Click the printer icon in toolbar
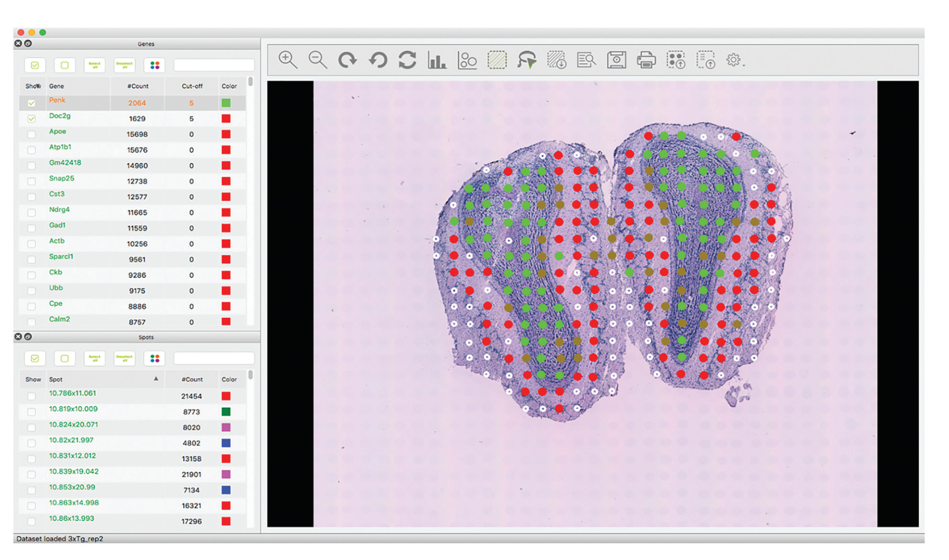The height and width of the screenshot is (560, 949). (x=646, y=60)
